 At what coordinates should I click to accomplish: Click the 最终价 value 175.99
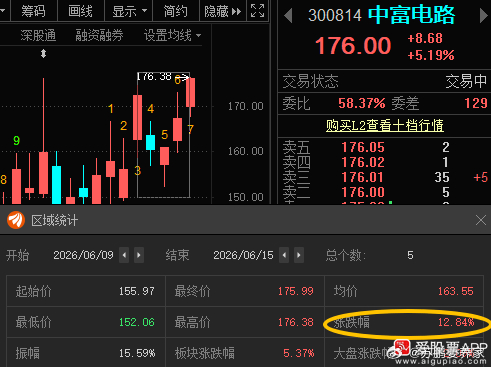click(296, 291)
